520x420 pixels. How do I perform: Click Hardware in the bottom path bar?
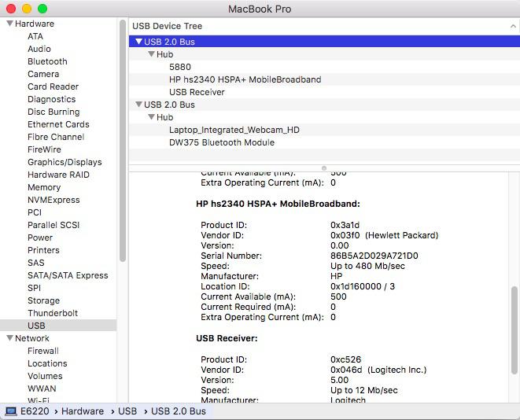83,411
